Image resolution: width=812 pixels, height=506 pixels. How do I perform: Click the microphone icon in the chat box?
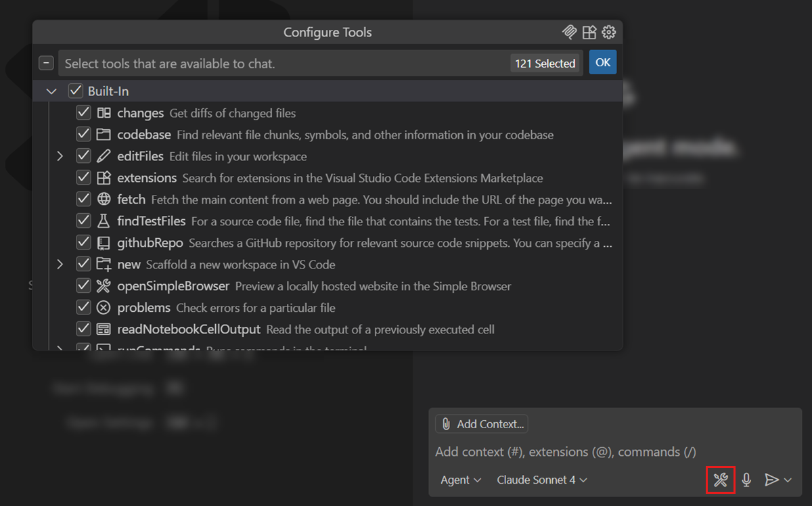tap(746, 480)
